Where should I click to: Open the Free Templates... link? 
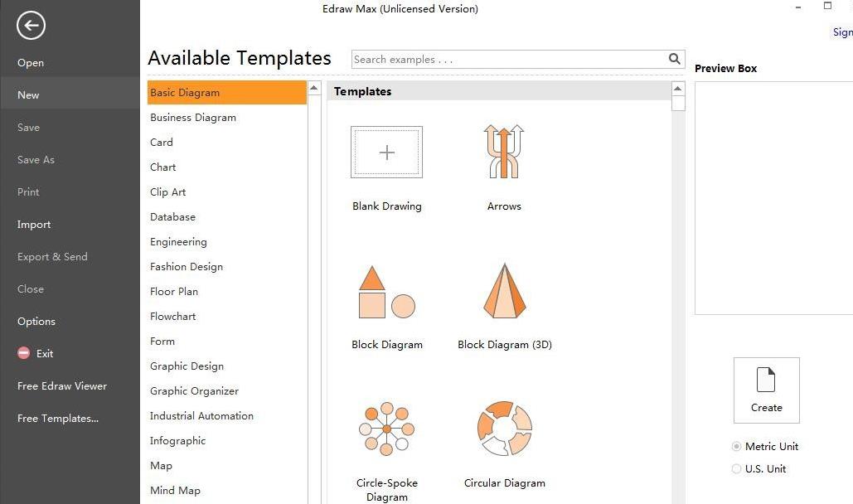(58, 418)
